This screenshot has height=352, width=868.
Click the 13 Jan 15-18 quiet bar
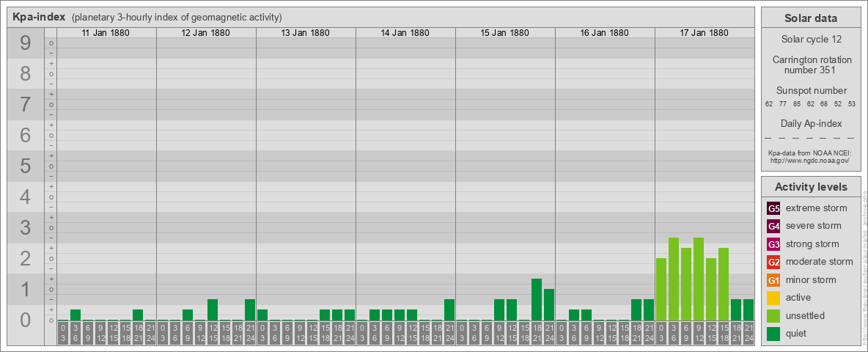point(325,315)
